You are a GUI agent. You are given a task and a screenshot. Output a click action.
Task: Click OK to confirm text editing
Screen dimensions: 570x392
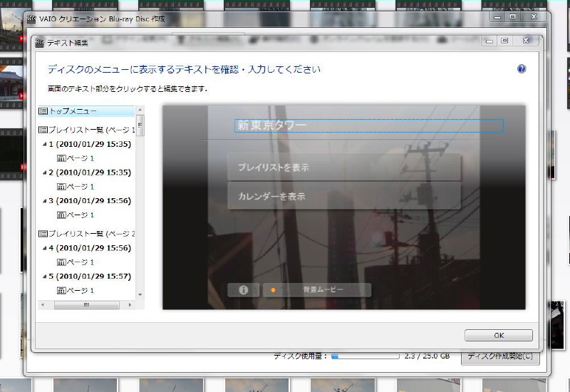(498, 335)
